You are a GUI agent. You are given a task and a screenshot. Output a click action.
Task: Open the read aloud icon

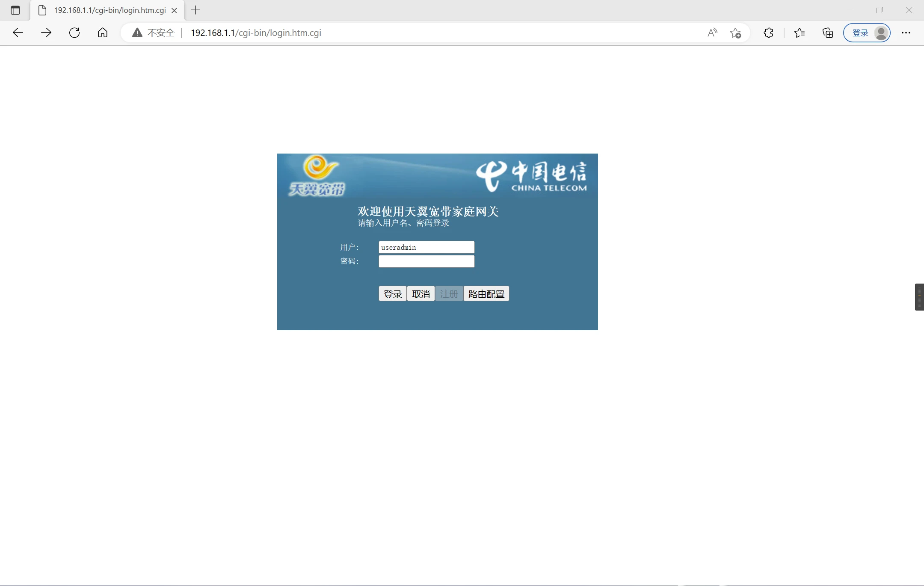(712, 33)
